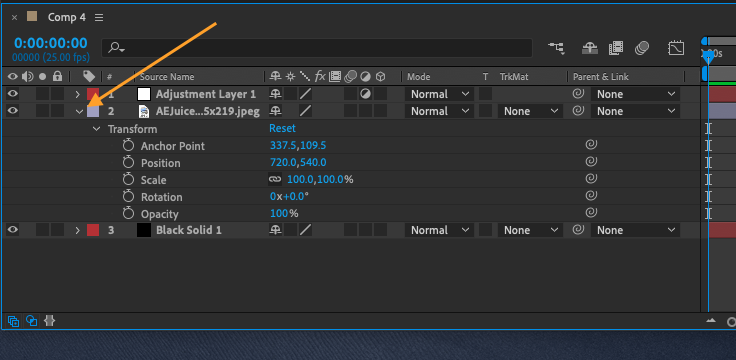Click the Position stopwatch

click(128, 162)
